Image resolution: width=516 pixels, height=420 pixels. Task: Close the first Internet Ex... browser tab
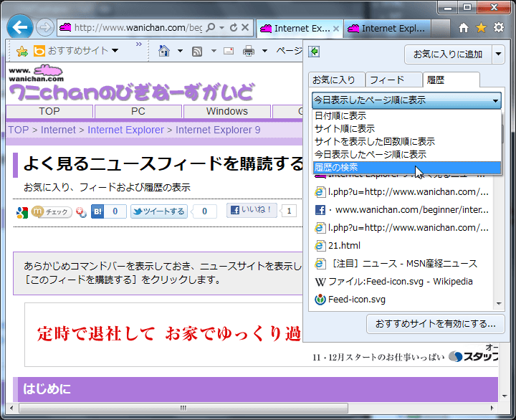point(336,29)
